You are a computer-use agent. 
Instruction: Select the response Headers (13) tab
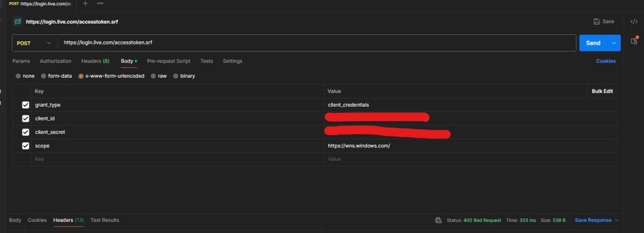pos(68,220)
